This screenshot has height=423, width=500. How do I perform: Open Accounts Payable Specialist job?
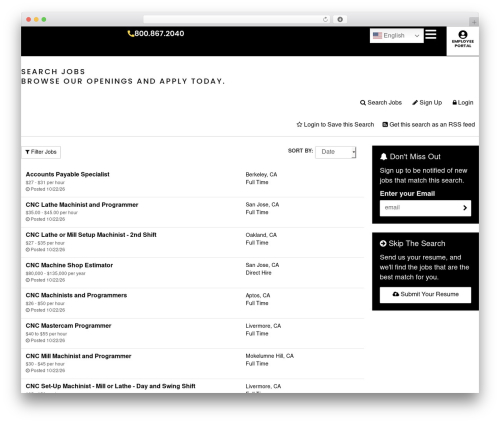pyautogui.click(x=67, y=174)
